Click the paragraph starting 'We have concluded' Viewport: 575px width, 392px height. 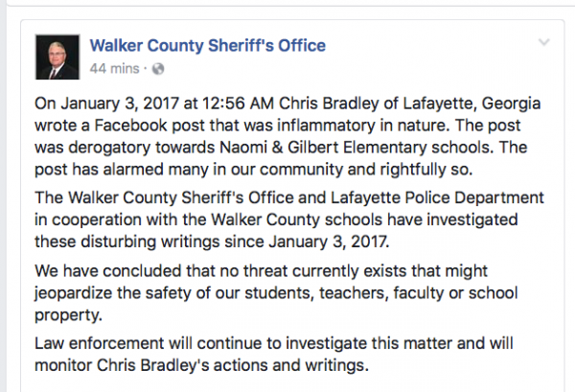pos(276,292)
